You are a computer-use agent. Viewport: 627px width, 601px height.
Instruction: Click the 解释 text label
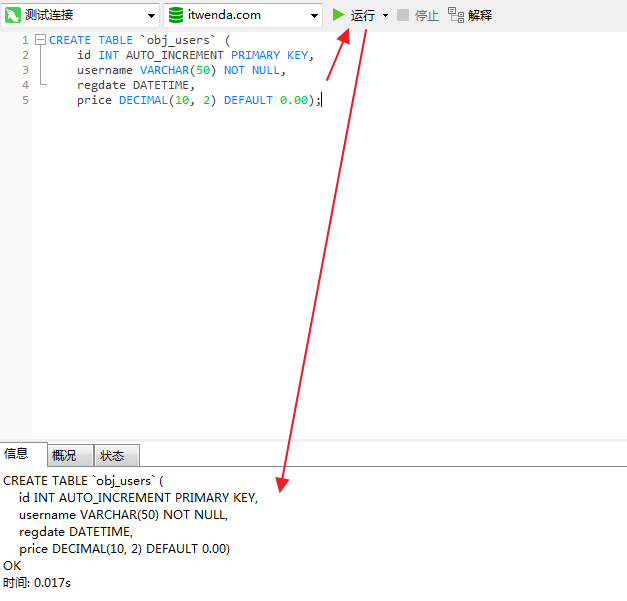tap(480, 16)
